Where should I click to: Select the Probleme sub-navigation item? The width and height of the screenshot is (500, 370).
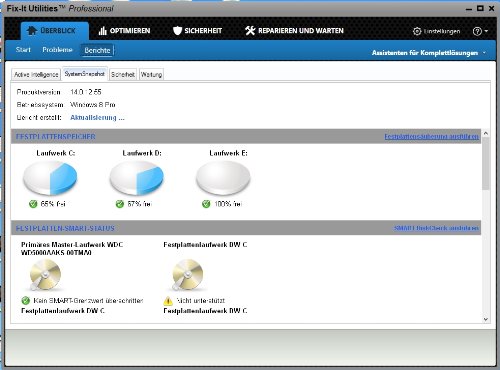57,50
